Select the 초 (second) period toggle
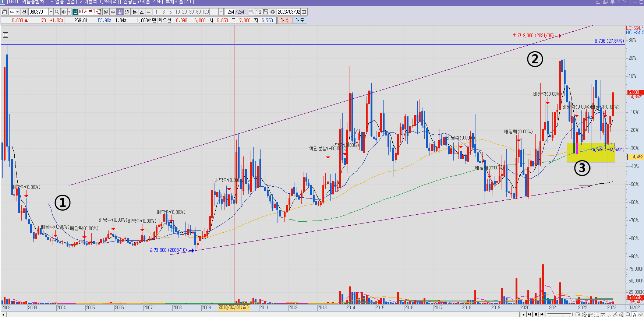Image resolution: width=644 pixels, height=317 pixels. pyautogui.click(x=142, y=12)
